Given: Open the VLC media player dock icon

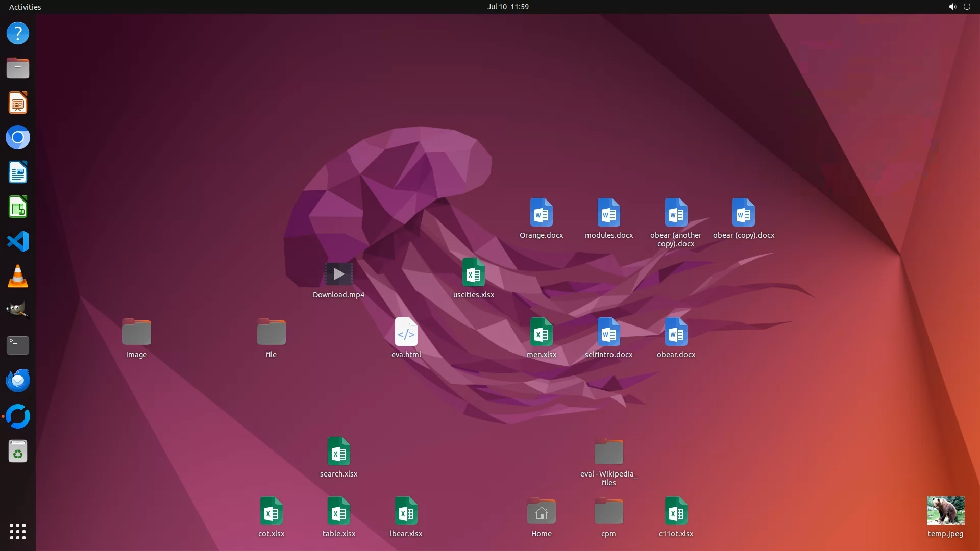Looking at the screenshot, I should (x=18, y=277).
